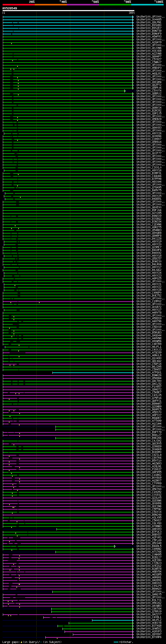Click UniRef100_C1MPU2 label
The image size is (166, 644).
click(x=149, y=301)
